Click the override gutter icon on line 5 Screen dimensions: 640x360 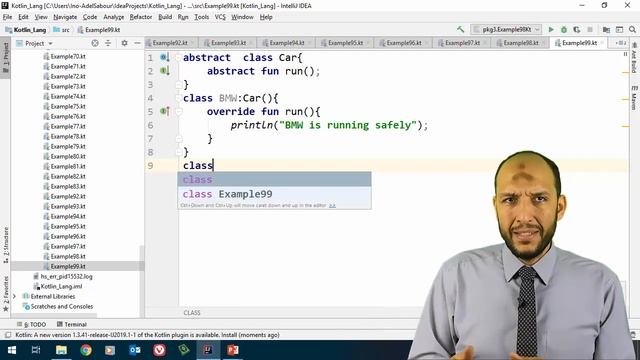pos(164,111)
